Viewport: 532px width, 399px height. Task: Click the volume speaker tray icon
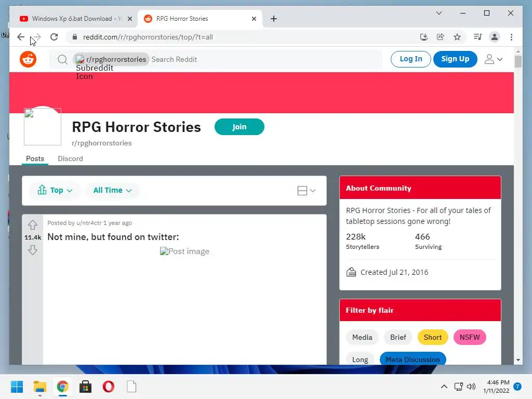point(471,387)
